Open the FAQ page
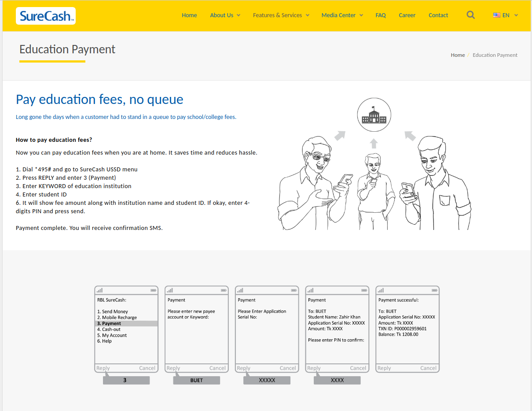532x411 pixels. (381, 15)
